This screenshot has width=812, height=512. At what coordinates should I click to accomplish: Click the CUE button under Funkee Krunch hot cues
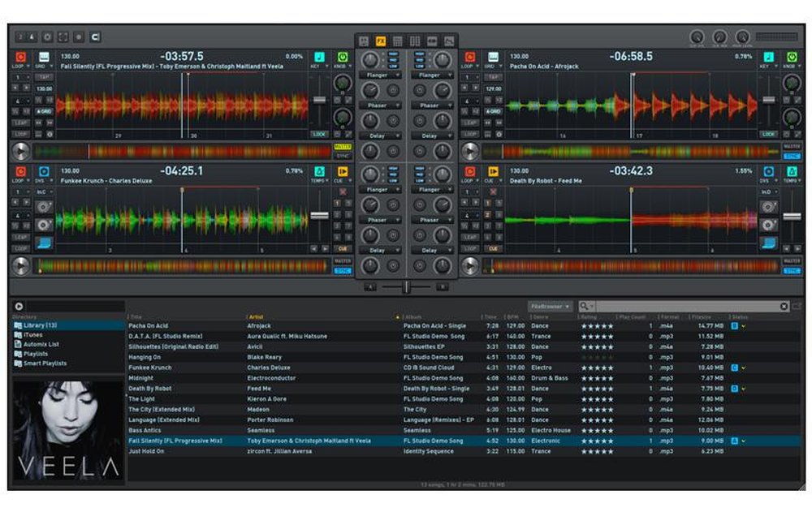click(x=343, y=249)
